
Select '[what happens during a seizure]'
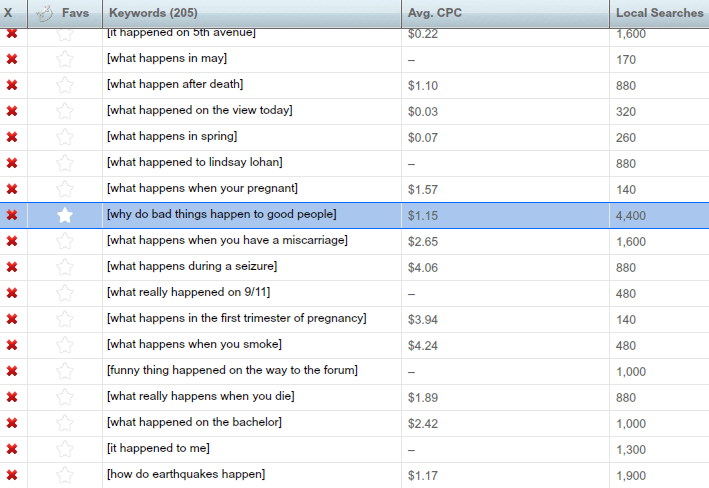192,266
